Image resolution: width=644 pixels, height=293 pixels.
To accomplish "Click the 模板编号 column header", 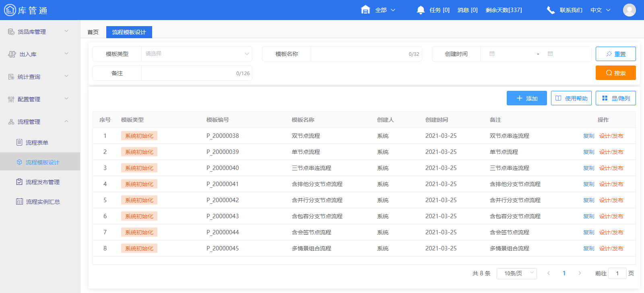I will pos(218,120).
